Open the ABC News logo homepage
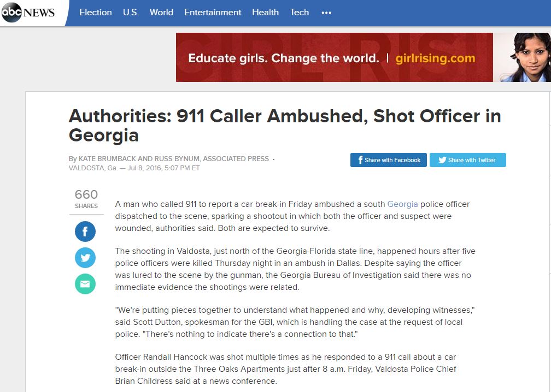Image resolution: width=551 pixels, height=392 pixels. (x=28, y=12)
